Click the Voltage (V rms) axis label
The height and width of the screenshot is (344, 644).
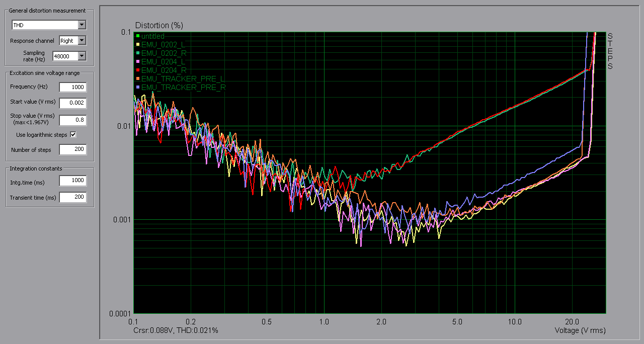click(580, 330)
